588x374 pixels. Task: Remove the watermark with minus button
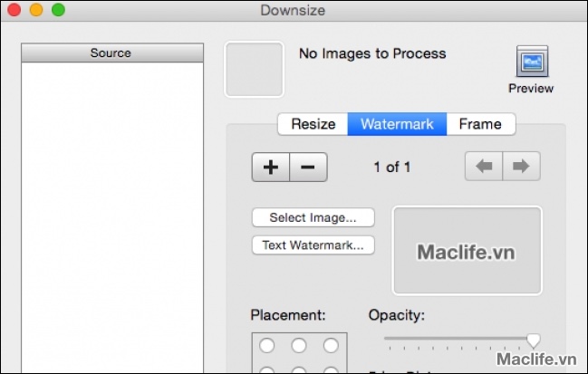(x=308, y=168)
